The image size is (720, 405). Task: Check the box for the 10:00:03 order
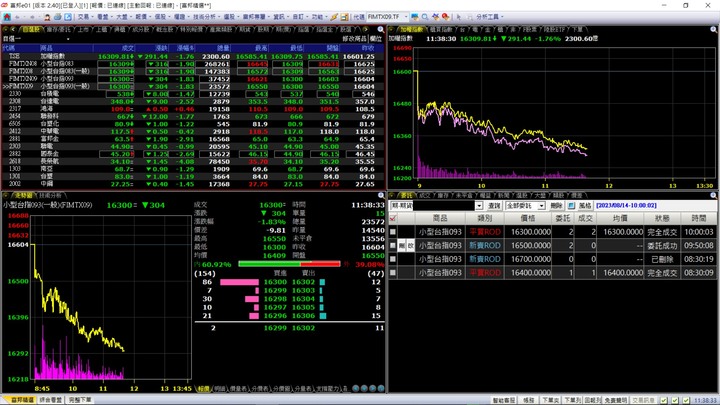tap(393, 232)
